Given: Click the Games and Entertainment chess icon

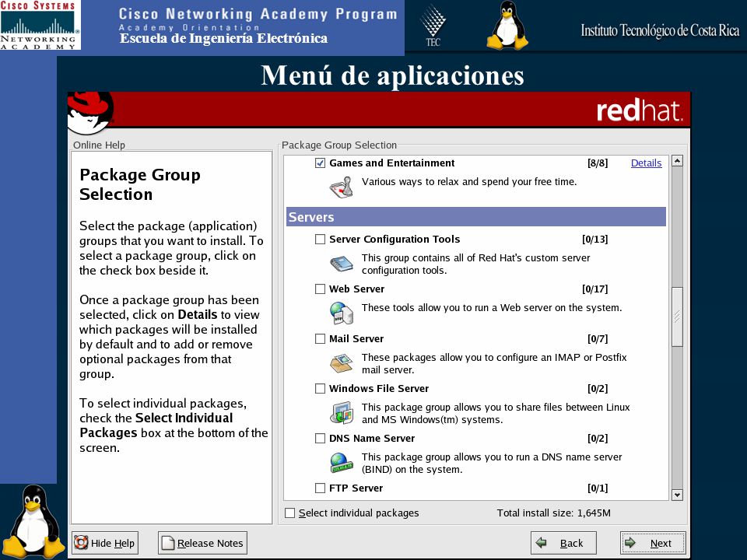Looking at the screenshot, I should 341,187.
